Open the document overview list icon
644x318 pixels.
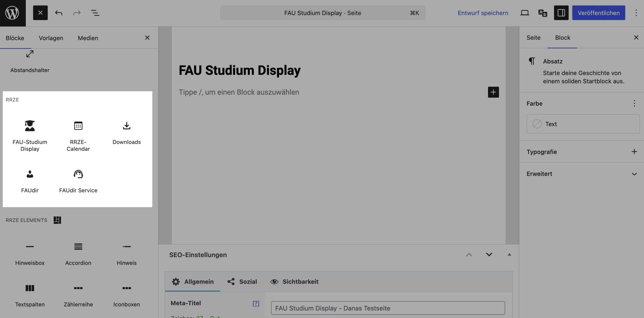[x=95, y=13]
